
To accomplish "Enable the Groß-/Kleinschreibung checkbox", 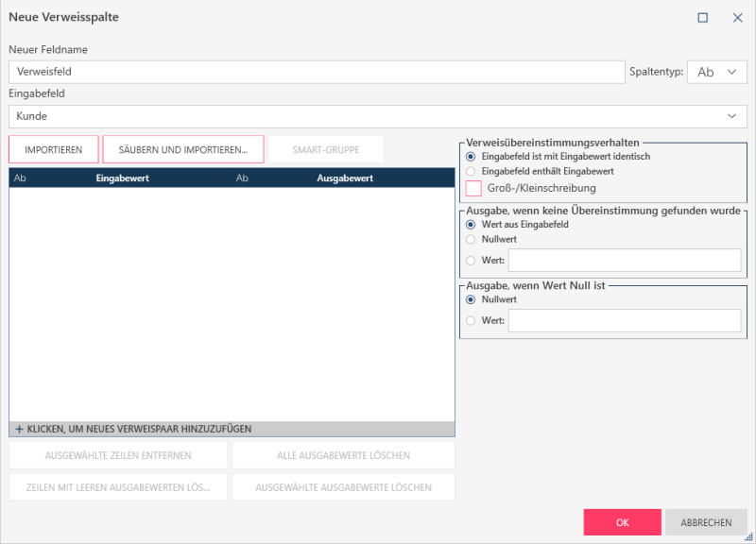I will pyautogui.click(x=473, y=188).
